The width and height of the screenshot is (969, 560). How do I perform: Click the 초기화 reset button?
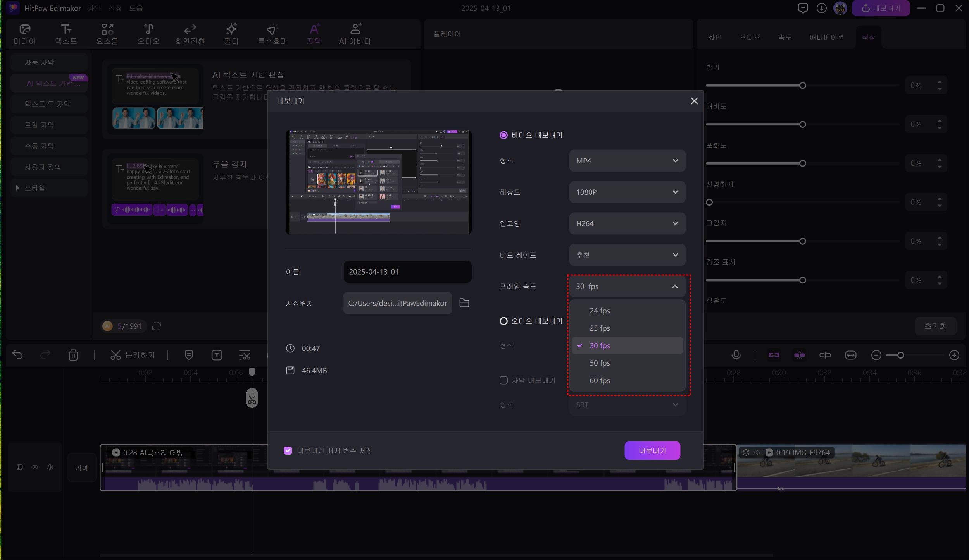(935, 326)
